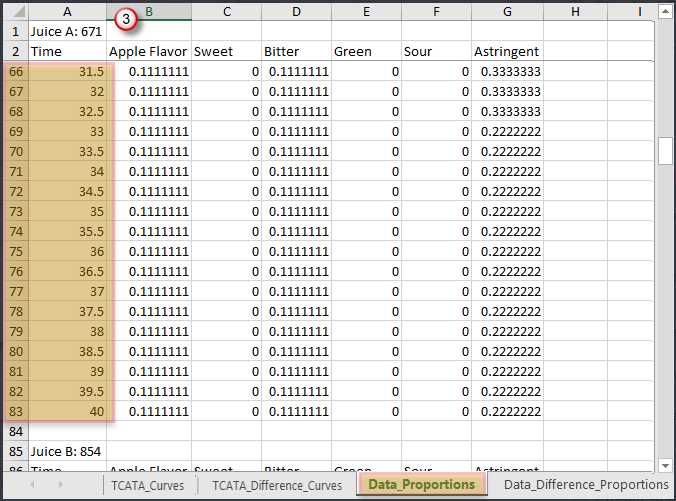Click the Astringent value 0.3333333 in row 66
This screenshot has height=501, width=676.
pyautogui.click(x=507, y=72)
